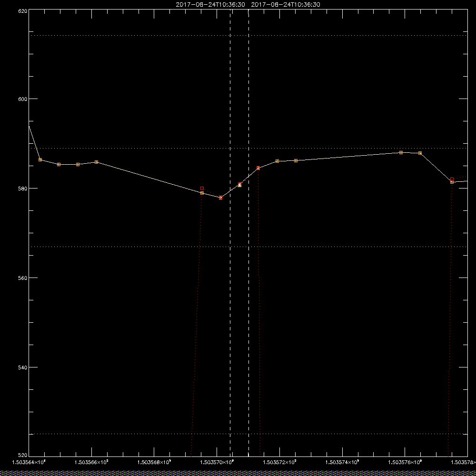
Task: Select the second dashed vertical time marker
Action: pos(248,233)
